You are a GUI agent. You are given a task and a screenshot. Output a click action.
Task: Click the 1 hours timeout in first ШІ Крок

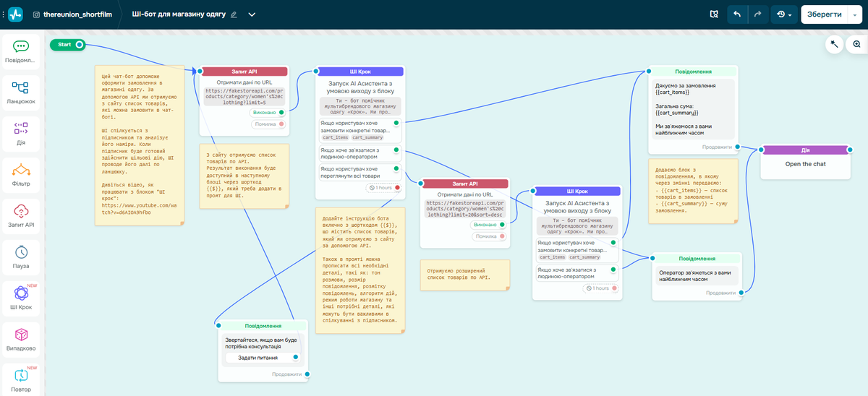(383, 188)
